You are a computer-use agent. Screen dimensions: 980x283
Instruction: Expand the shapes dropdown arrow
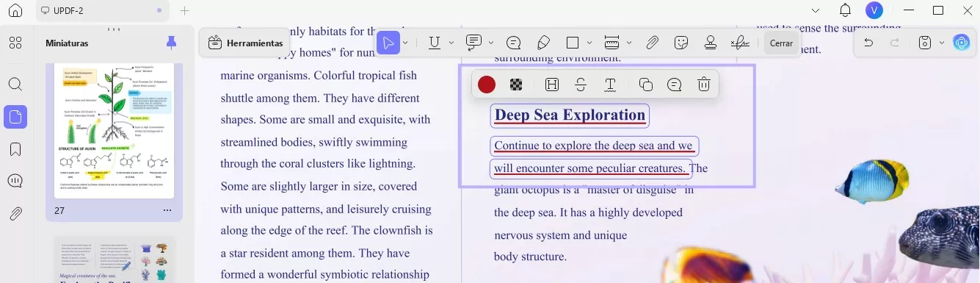pyautogui.click(x=589, y=43)
